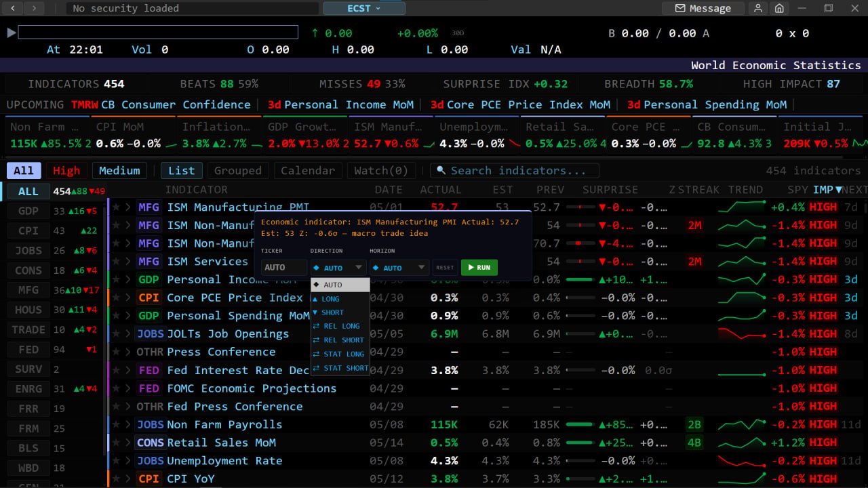Image resolution: width=868 pixels, height=488 pixels.
Task: Open the CPI MoM summary card
Action: click(132, 135)
